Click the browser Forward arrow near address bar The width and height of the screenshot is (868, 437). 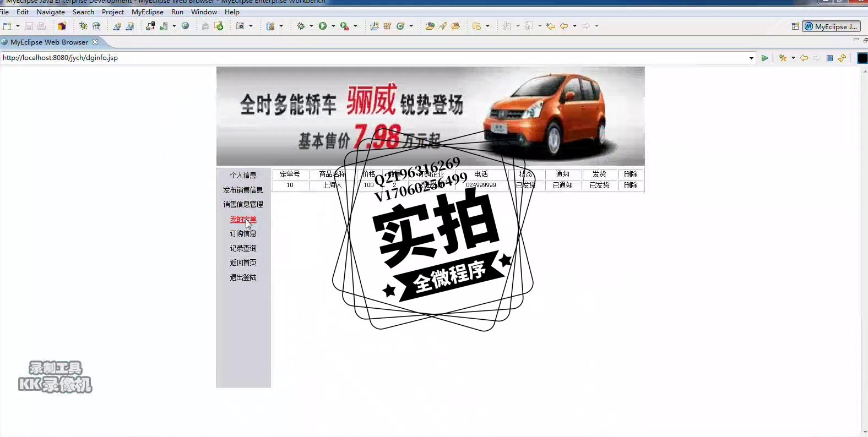tap(816, 58)
